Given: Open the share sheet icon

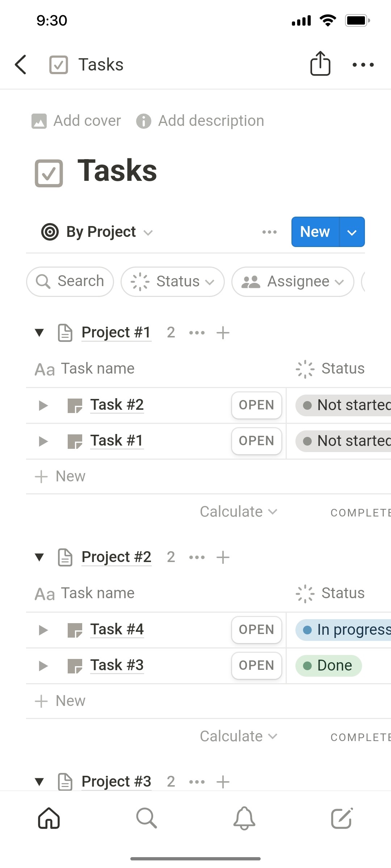Looking at the screenshot, I should click(320, 64).
